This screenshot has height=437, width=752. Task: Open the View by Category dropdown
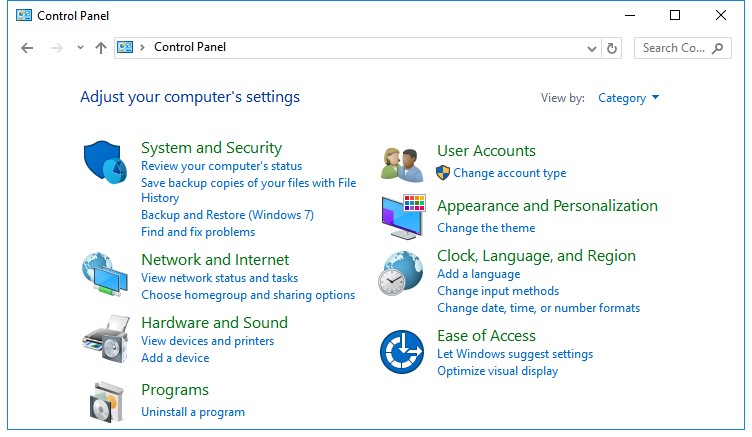[x=628, y=98]
